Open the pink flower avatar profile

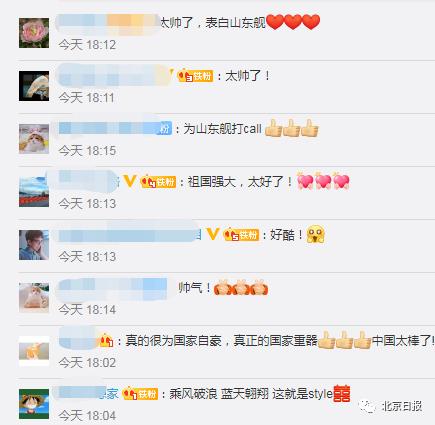pyautogui.click(x=34, y=33)
